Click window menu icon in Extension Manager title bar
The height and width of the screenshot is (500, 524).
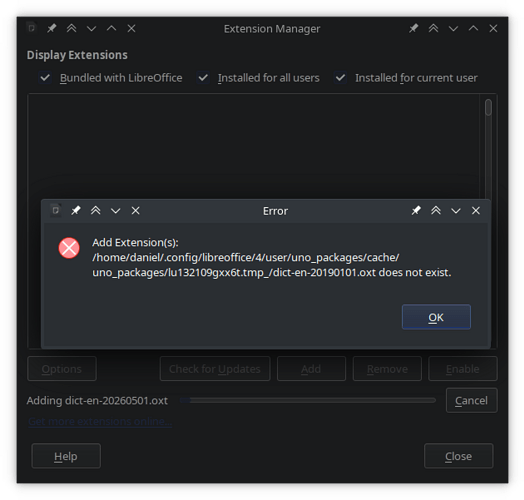click(x=32, y=28)
